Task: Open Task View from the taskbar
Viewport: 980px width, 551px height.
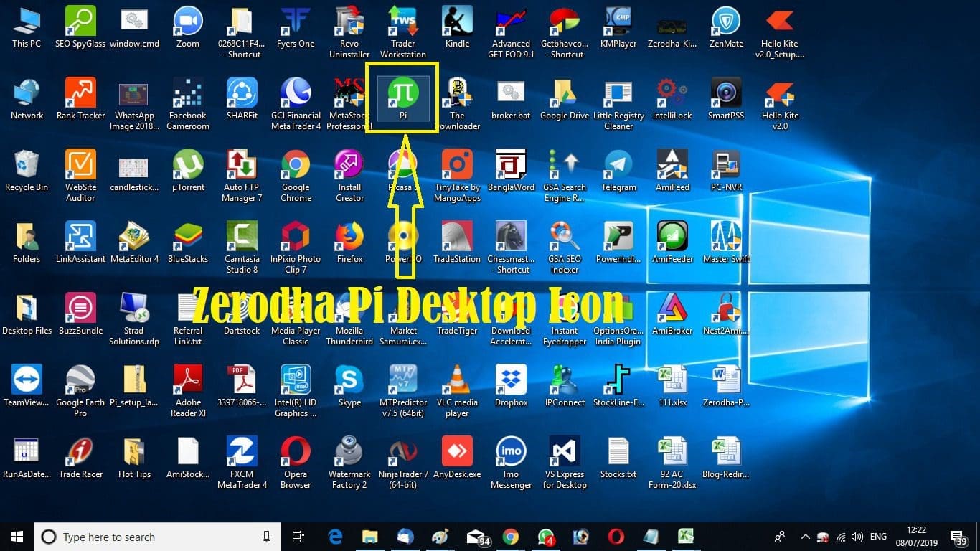Action: click(298, 537)
